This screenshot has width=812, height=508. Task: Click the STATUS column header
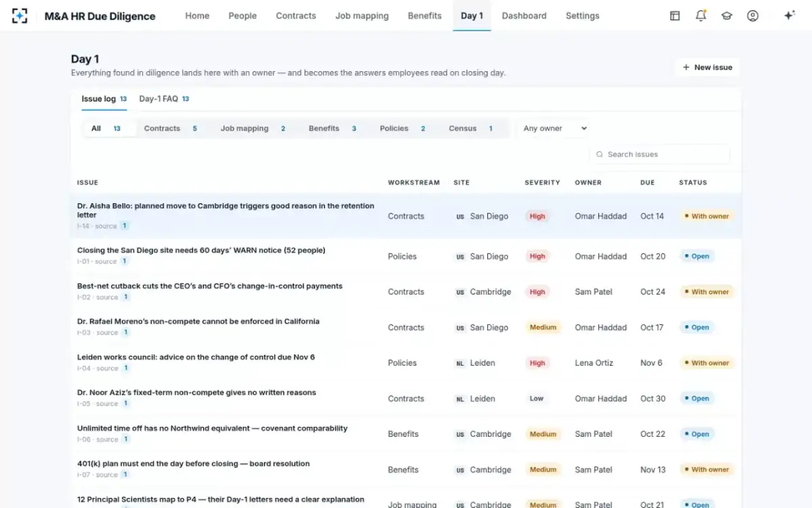coord(693,182)
